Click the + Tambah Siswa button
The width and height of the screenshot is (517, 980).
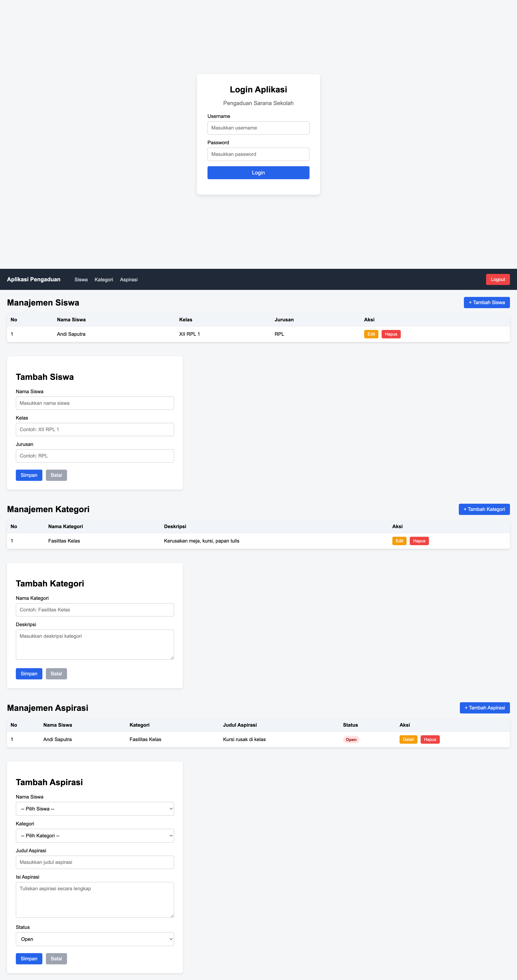[486, 302]
